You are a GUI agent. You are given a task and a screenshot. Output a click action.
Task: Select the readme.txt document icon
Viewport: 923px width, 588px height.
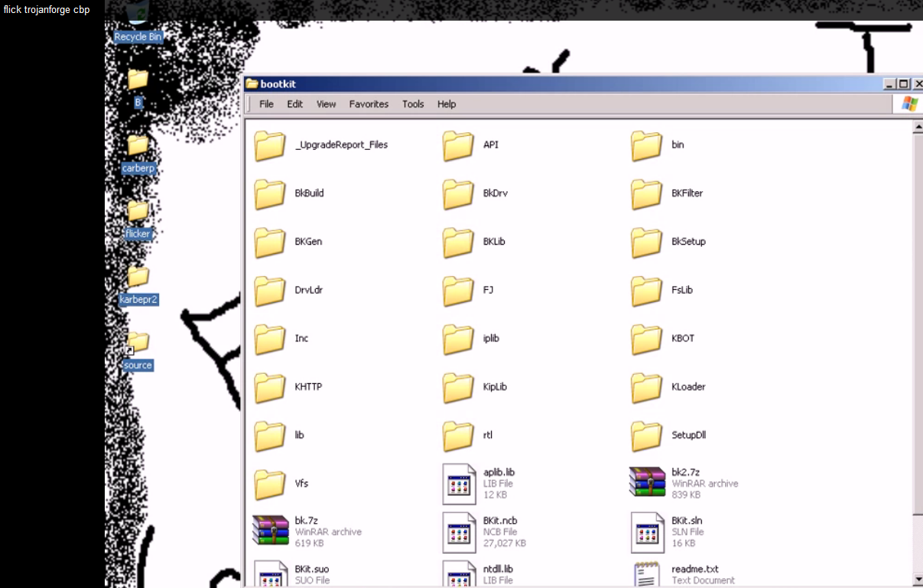click(x=647, y=574)
